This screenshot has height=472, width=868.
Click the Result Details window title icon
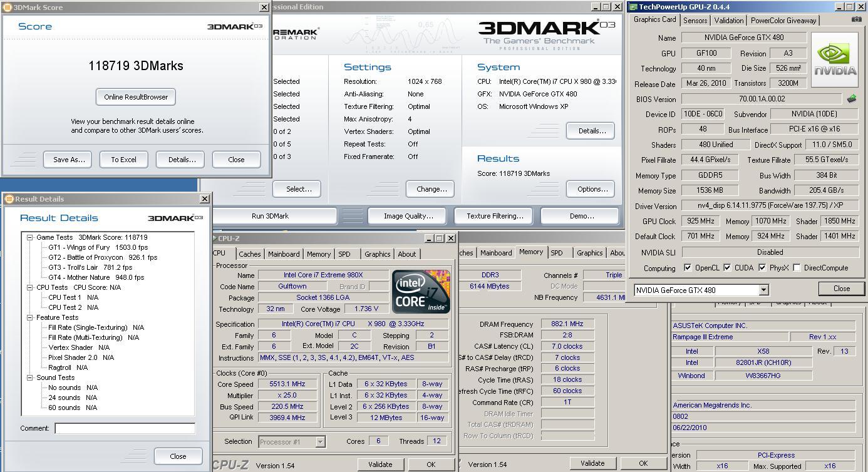[9, 199]
